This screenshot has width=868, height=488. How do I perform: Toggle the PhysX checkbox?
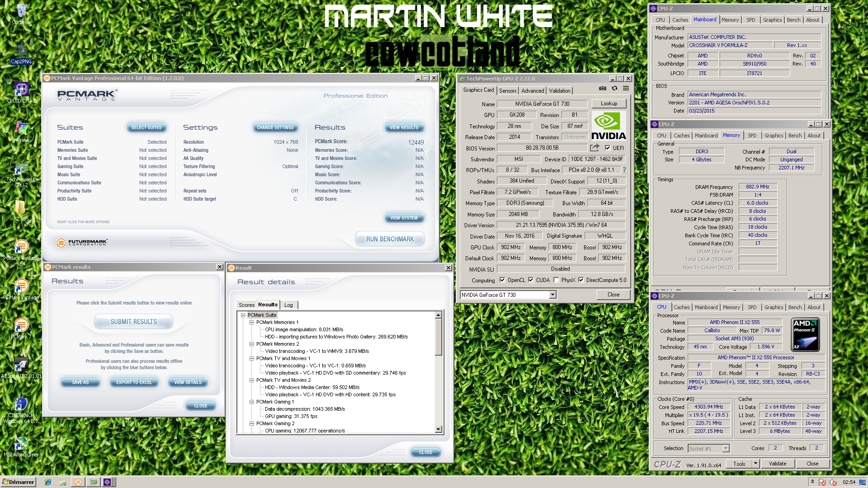tap(556, 280)
